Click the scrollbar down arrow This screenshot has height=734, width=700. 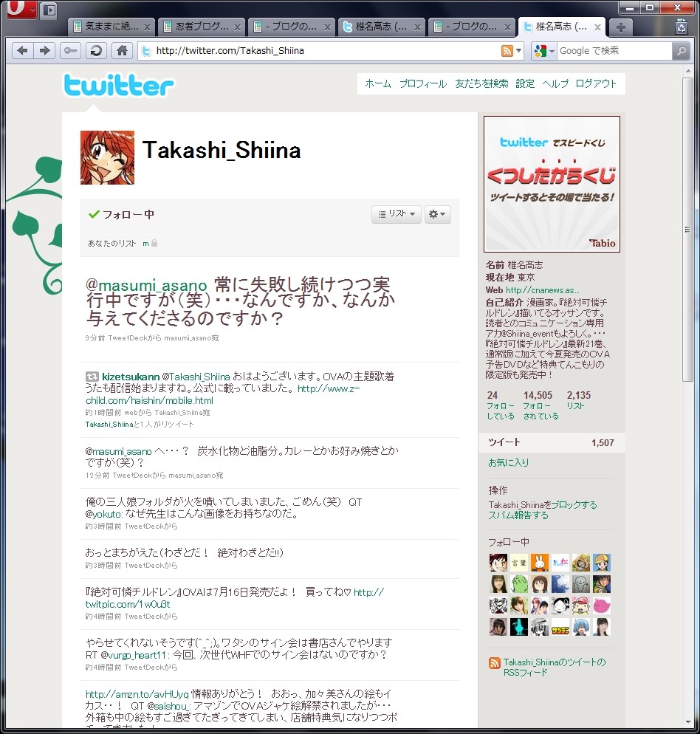(687, 722)
